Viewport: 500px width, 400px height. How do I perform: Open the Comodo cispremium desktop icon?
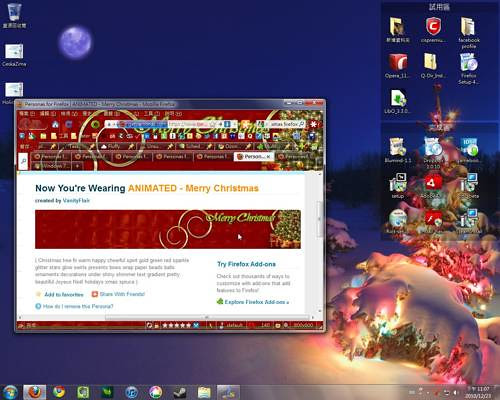433,30
